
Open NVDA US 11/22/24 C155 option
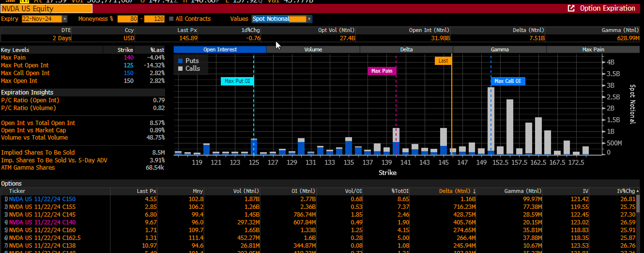pyautogui.click(x=42, y=207)
